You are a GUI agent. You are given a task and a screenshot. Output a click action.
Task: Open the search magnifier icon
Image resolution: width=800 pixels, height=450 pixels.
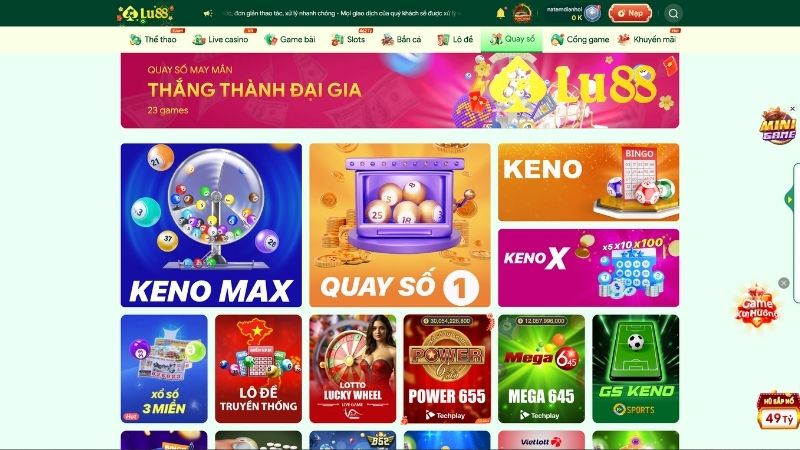click(x=673, y=13)
